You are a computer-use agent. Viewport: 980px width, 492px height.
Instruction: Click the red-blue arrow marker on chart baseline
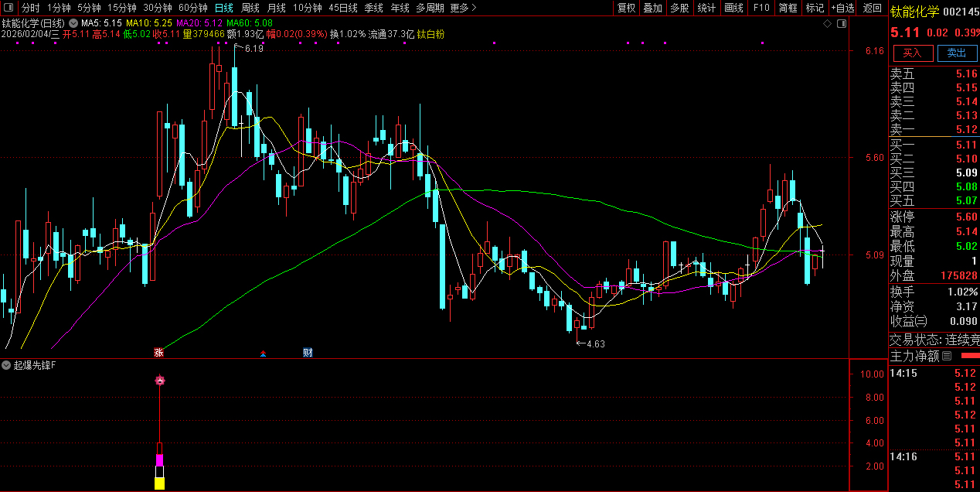264,354
